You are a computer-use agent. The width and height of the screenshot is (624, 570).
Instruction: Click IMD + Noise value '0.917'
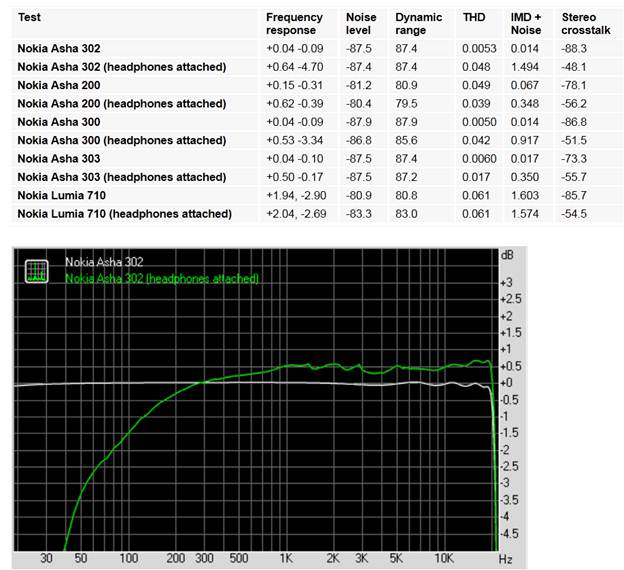[x=525, y=140]
